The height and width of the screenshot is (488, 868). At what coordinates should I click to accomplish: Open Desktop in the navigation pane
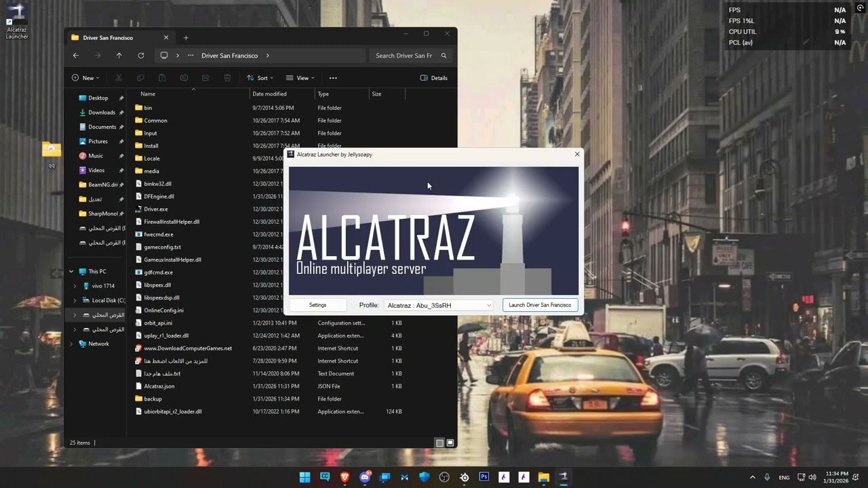click(98, 98)
